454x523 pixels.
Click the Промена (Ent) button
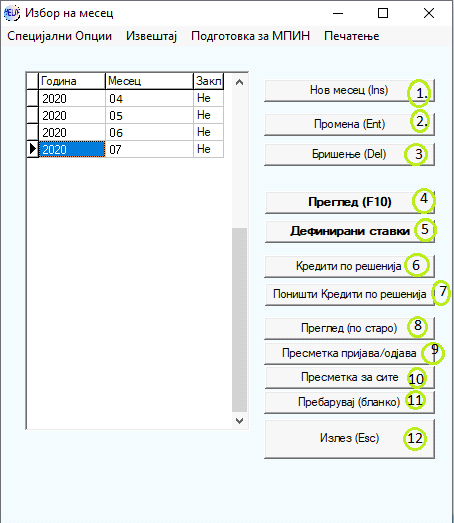click(x=349, y=124)
